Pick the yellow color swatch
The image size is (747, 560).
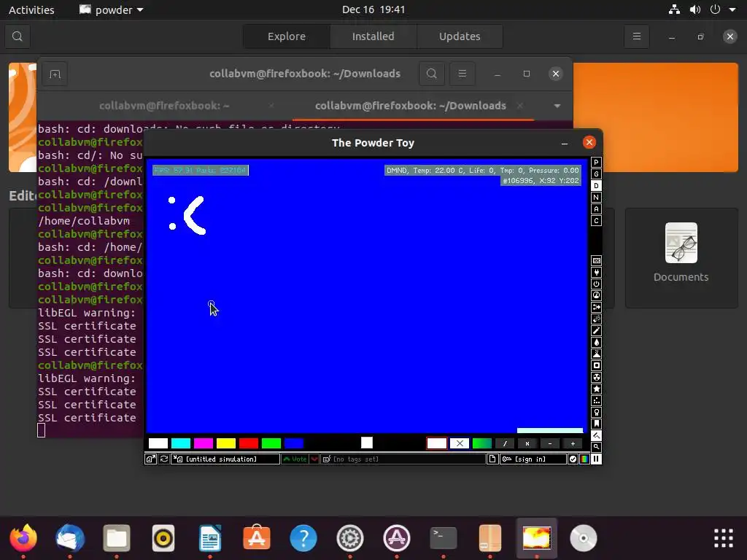click(226, 444)
